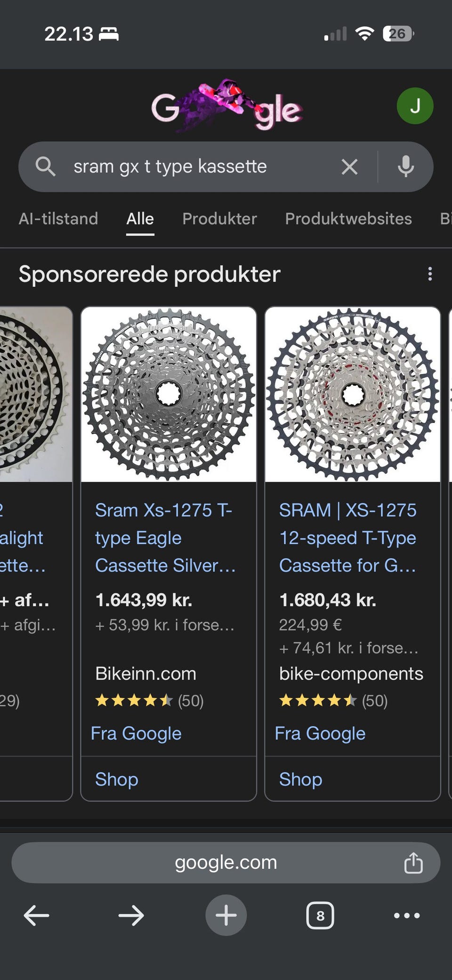Open Bikeinn Sram Xs-1275 cassette listing

[x=165, y=538]
